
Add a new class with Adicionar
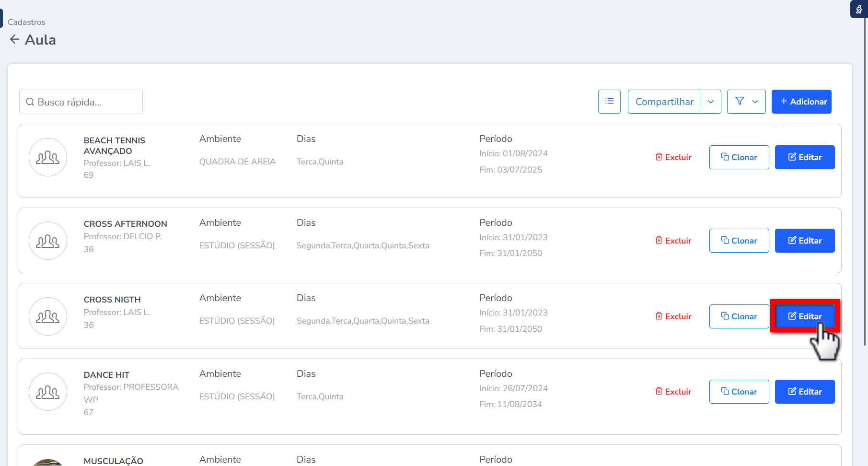point(801,102)
